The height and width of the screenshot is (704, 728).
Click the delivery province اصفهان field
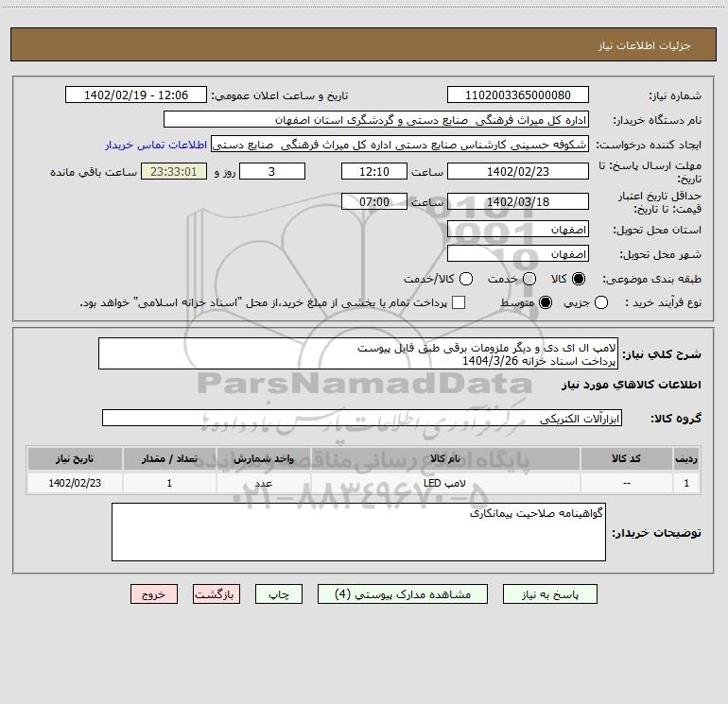point(518,229)
